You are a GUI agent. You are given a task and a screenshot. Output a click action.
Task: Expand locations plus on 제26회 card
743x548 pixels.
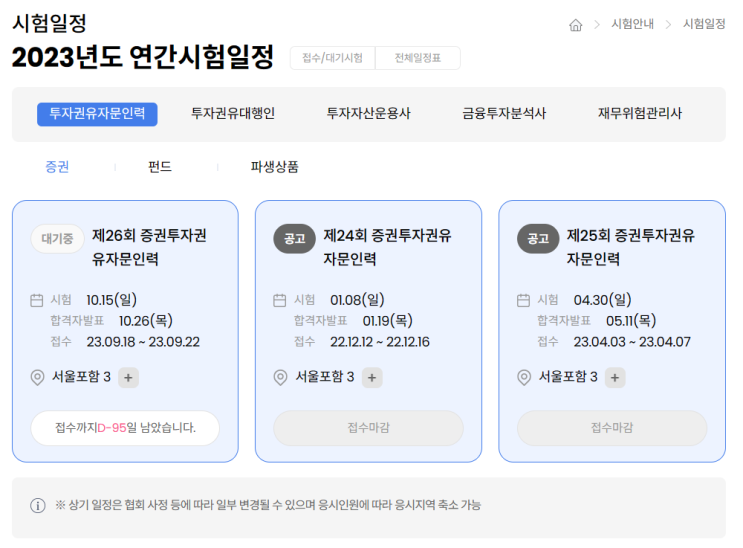pos(128,378)
